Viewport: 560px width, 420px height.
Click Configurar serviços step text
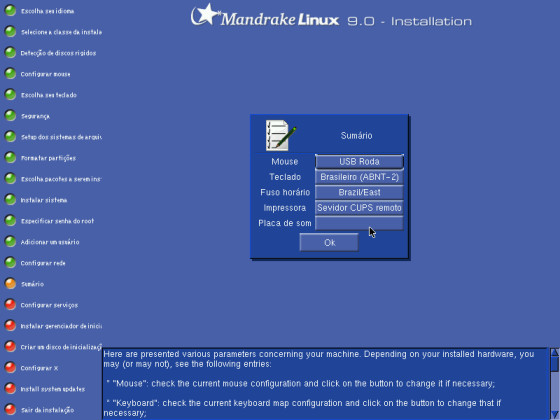click(x=49, y=305)
